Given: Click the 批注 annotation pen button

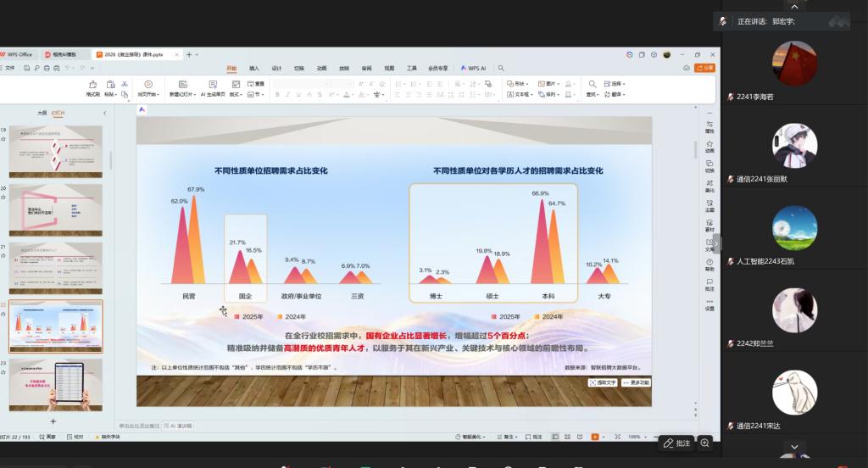Looking at the screenshot, I should [676, 443].
